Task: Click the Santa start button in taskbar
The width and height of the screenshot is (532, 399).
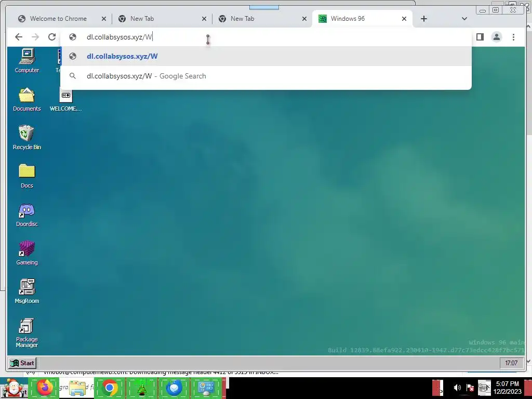Action: click(13, 388)
